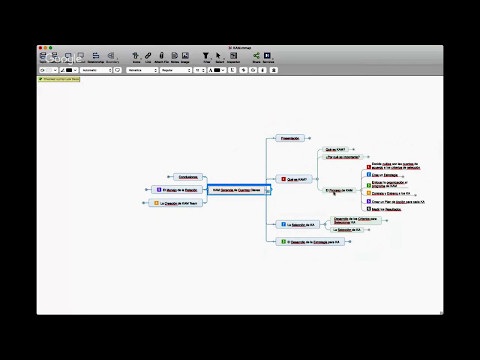The height and width of the screenshot is (360, 480).
Task: Select the '¿Por qué es importante?' subtopic
Action: [343, 157]
